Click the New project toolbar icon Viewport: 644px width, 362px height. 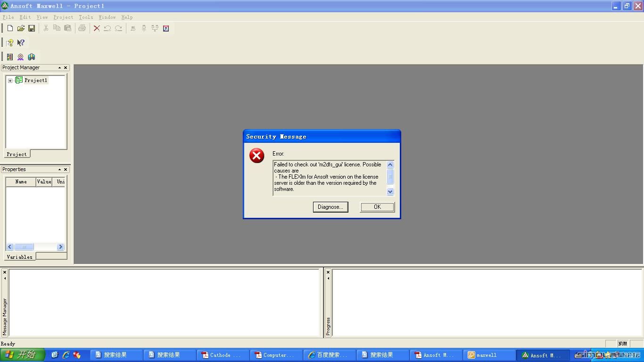[10, 28]
